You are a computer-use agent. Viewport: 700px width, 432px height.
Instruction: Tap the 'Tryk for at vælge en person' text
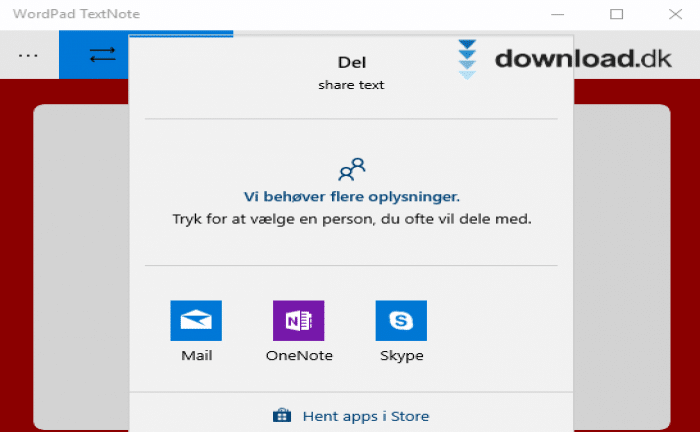[352, 219]
